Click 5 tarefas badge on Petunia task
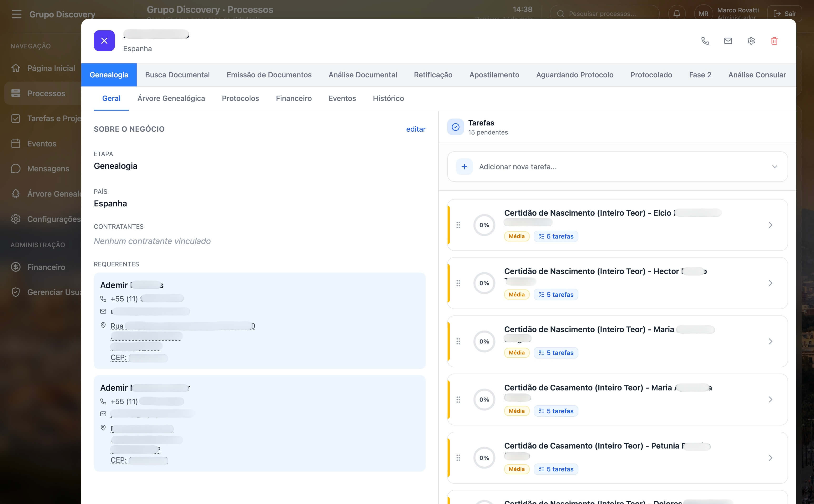 coord(556,469)
